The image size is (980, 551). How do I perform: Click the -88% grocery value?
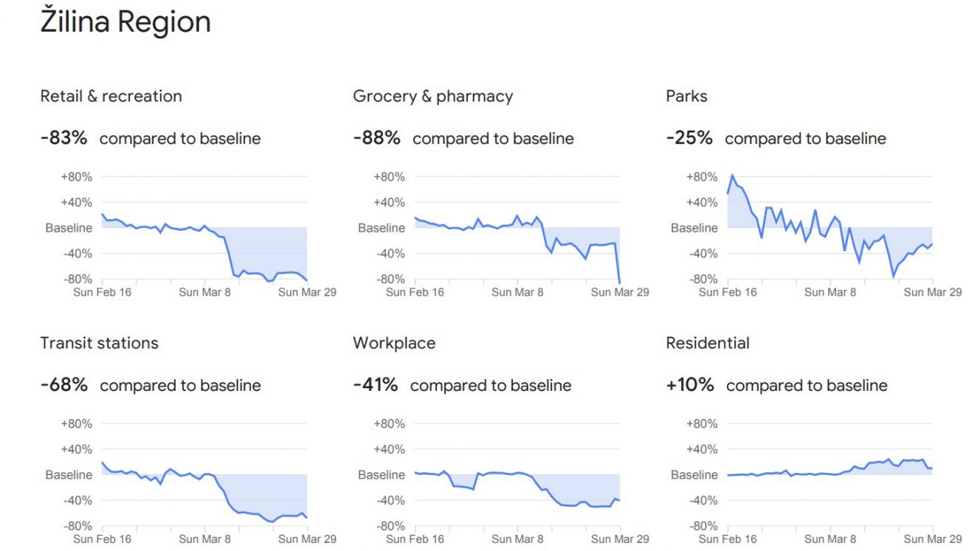click(x=376, y=138)
